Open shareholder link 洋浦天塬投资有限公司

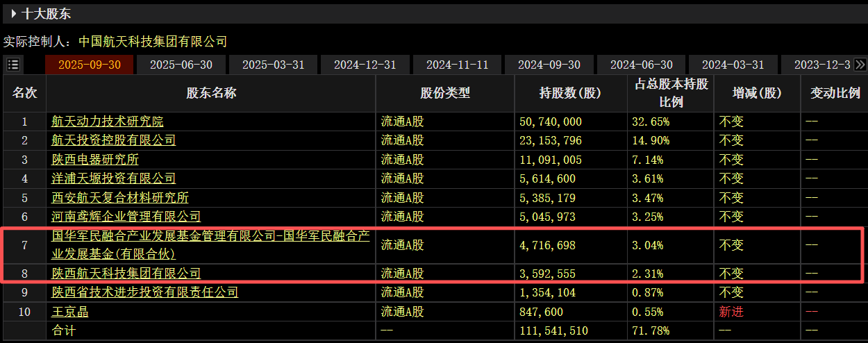[x=114, y=178]
